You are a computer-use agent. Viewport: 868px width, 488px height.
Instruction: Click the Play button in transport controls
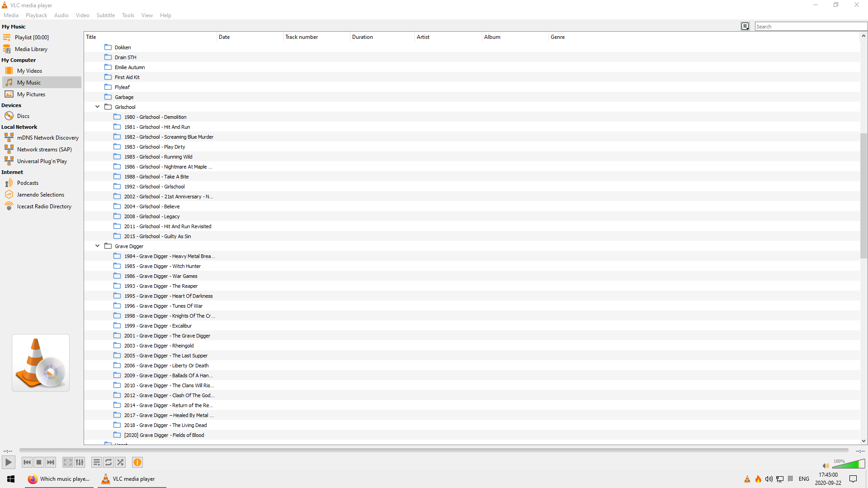tap(8, 462)
